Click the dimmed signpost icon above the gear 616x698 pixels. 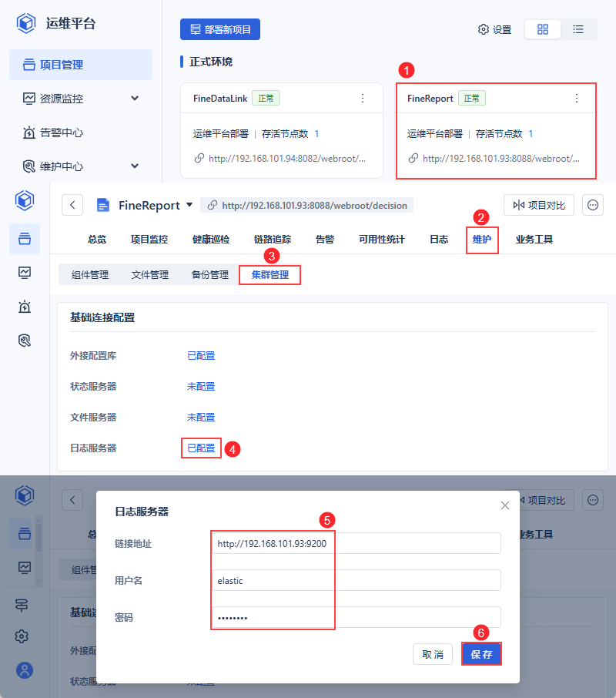point(22,605)
